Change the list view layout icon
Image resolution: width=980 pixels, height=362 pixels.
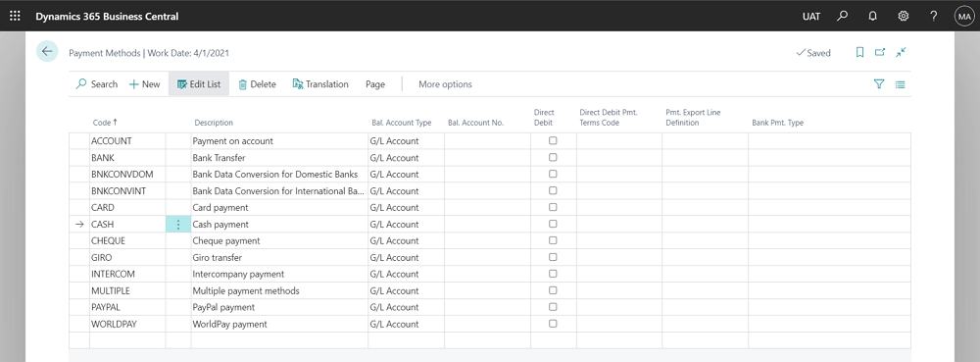point(900,84)
